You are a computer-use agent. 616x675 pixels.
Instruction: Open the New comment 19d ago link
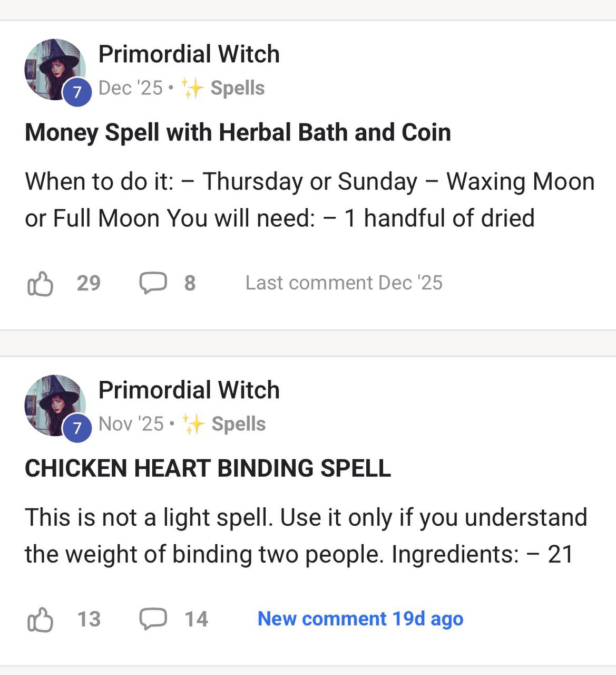(360, 619)
